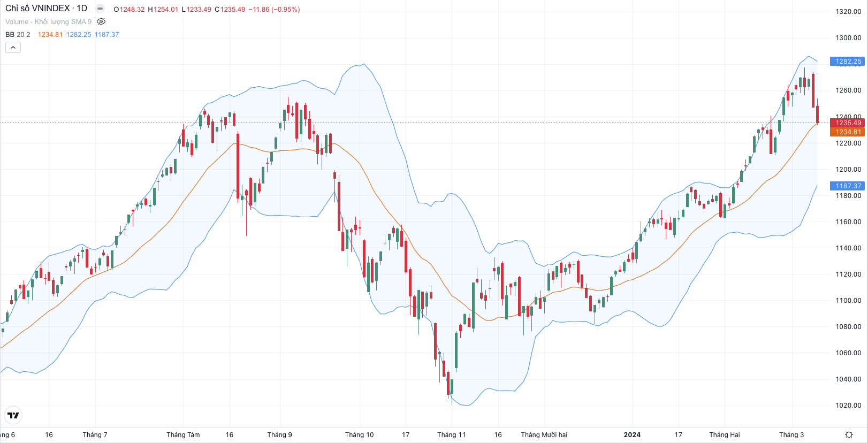Click the open price O1248.32 value
Screen dimensions: 868x443
129,10
